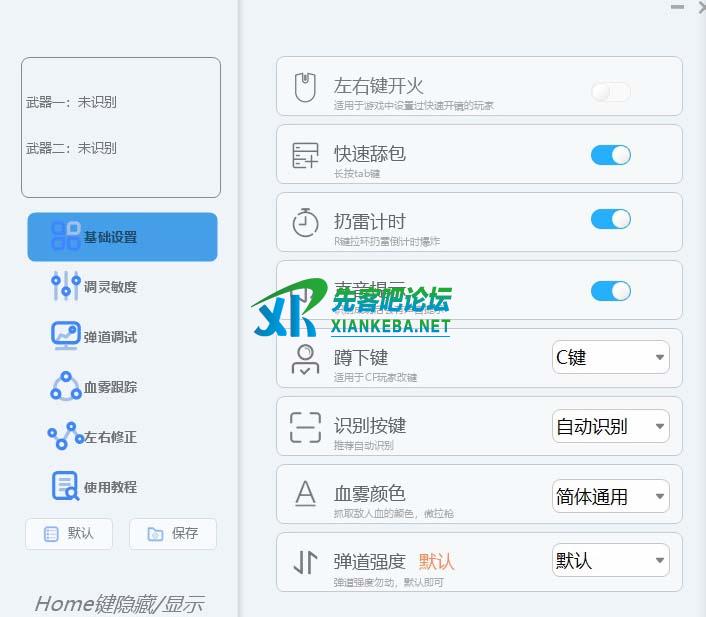Viewport: 706px width, 617px height.
Task: Open the 血雾跟踪 sidebar tab
Action: pyautogui.click(x=109, y=387)
